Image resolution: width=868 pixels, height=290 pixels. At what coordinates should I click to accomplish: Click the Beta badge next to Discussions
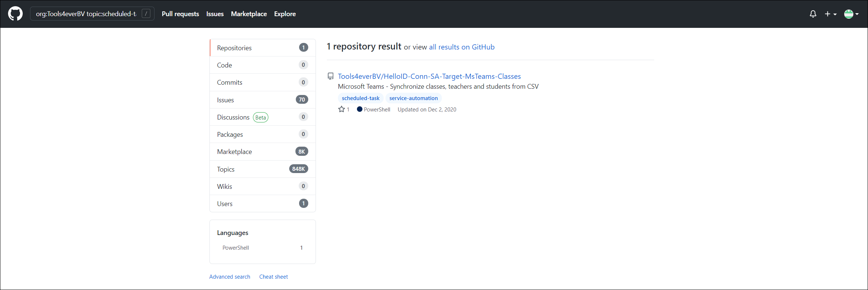pos(261,117)
